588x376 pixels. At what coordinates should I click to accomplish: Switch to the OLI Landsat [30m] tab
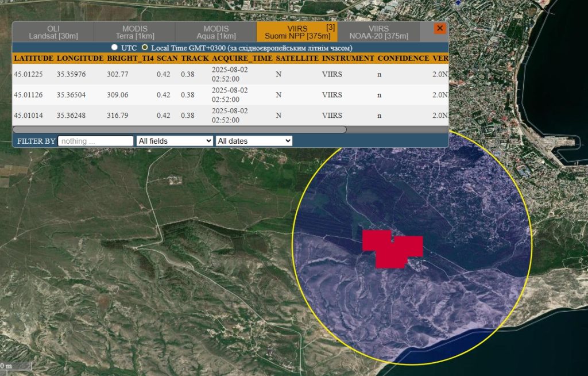pyautogui.click(x=53, y=32)
